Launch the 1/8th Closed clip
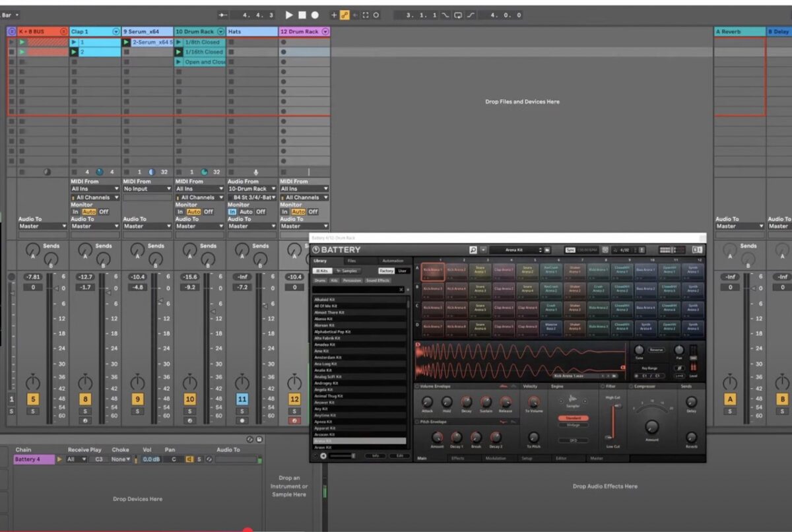 coord(180,42)
